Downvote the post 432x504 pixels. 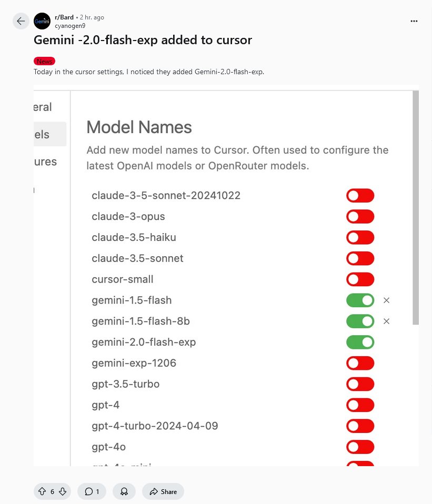(x=63, y=491)
